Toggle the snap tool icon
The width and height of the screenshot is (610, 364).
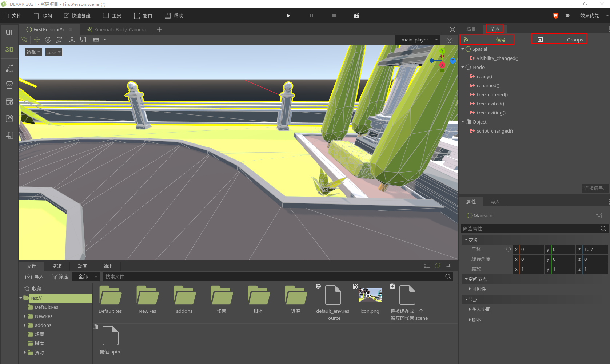pyautogui.click(x=83, y=40)
